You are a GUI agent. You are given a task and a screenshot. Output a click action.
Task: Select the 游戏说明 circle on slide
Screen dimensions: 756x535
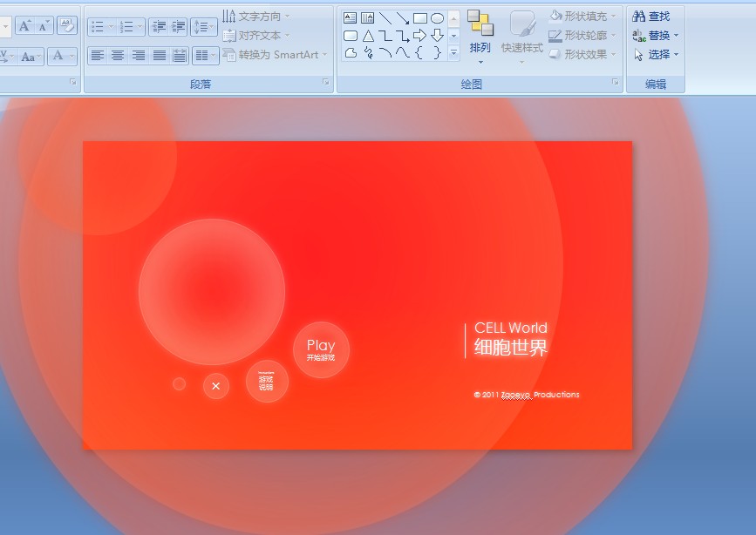pos(267,382)
